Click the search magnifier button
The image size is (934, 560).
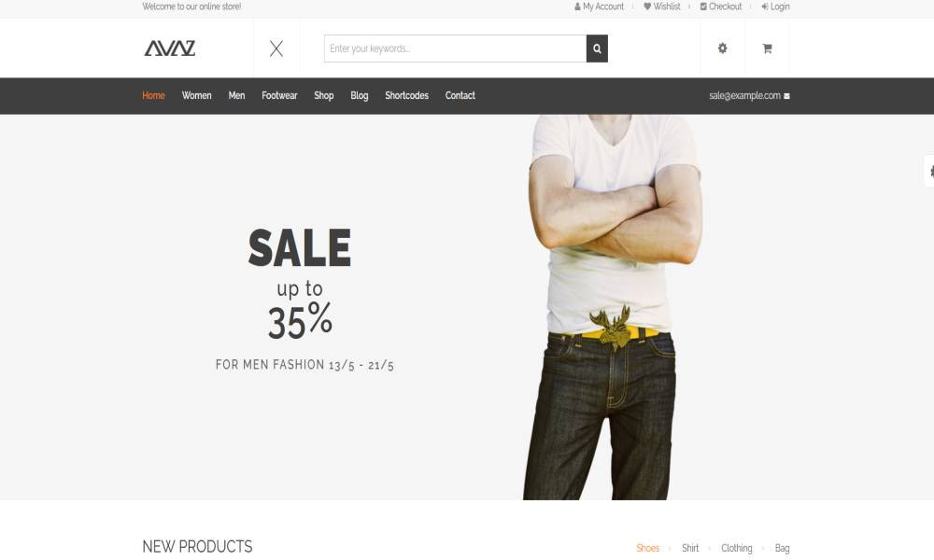pos(597,49)
